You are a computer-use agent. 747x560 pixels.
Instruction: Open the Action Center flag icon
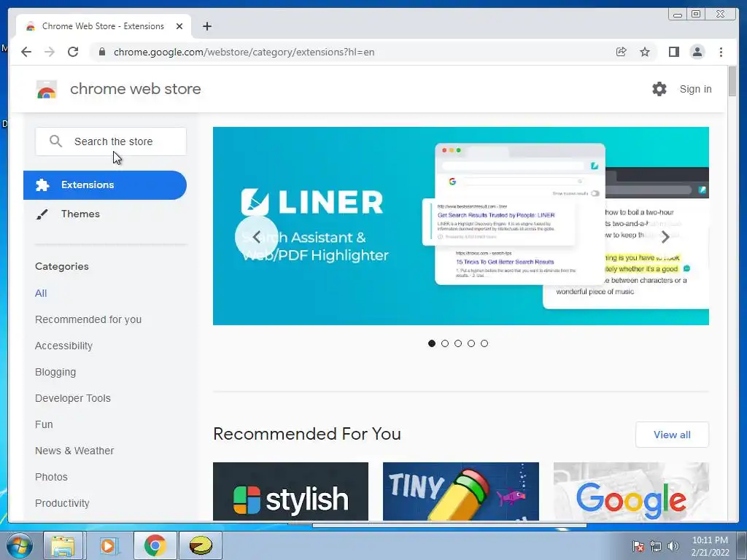[638, 546]
